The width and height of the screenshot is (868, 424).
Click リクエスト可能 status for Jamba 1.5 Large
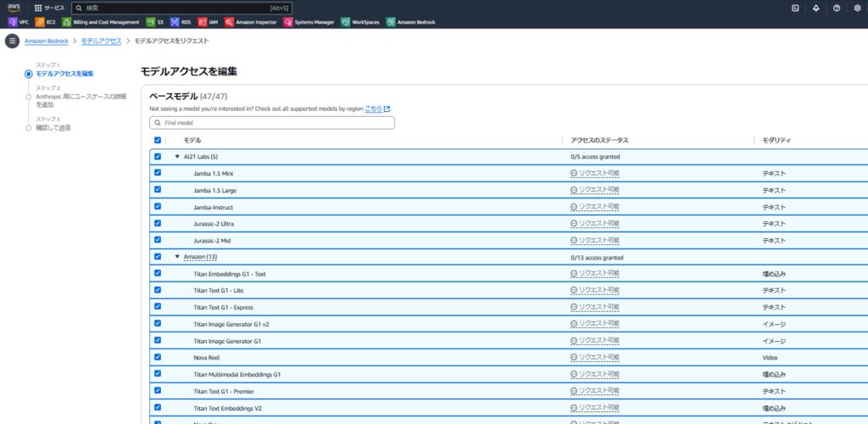[599, 190]
